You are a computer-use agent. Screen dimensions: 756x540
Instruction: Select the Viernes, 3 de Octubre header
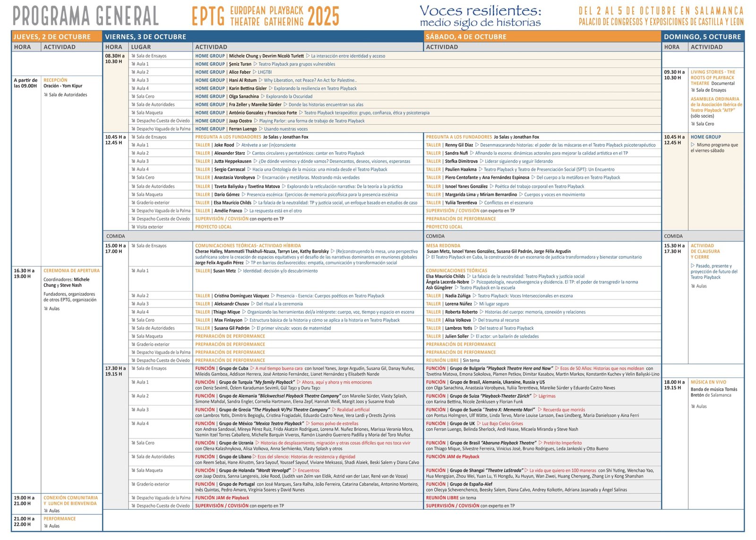(146, 36)
